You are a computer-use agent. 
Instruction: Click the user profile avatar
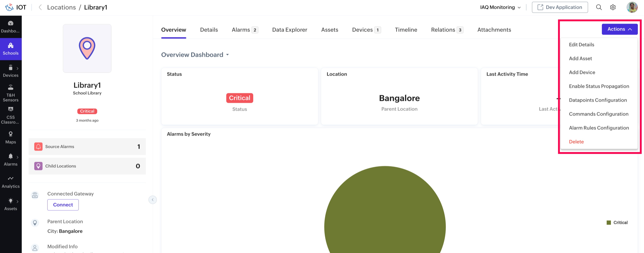pos(632,7)
